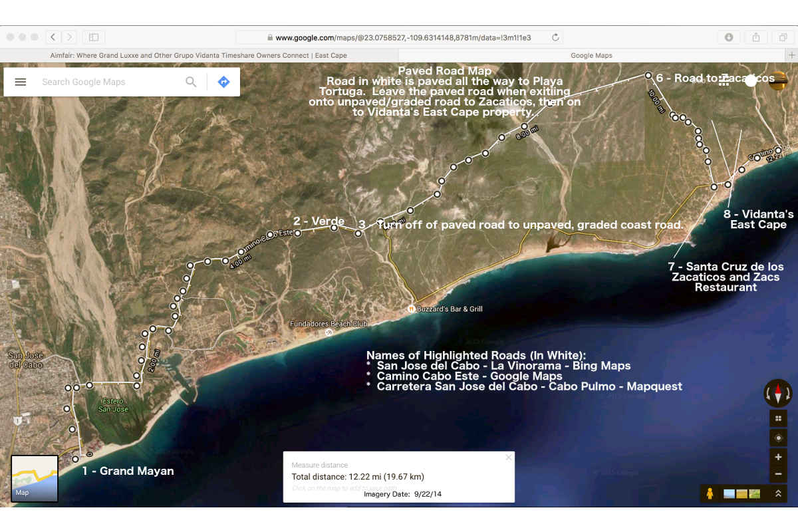Zoom in the map with plus
The width and height of the screenshot is (798, 532).
778,458
